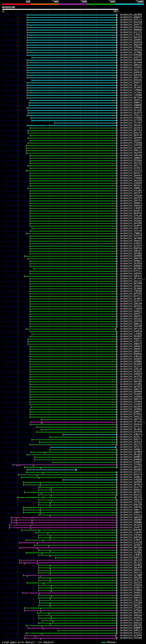Click the cyan ~100% identity legend segment
This screenshot has width=146, height=644.
(130, 4)
